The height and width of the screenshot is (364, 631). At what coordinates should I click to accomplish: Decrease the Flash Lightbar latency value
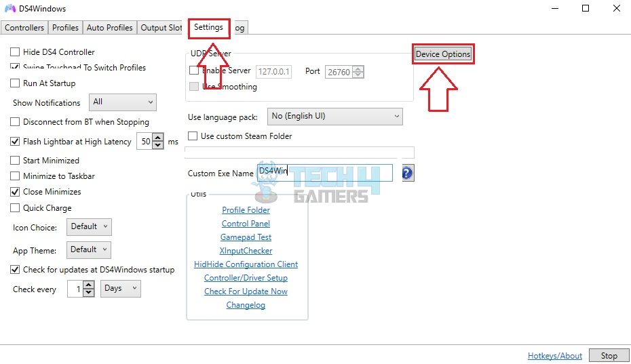point(158,145)
